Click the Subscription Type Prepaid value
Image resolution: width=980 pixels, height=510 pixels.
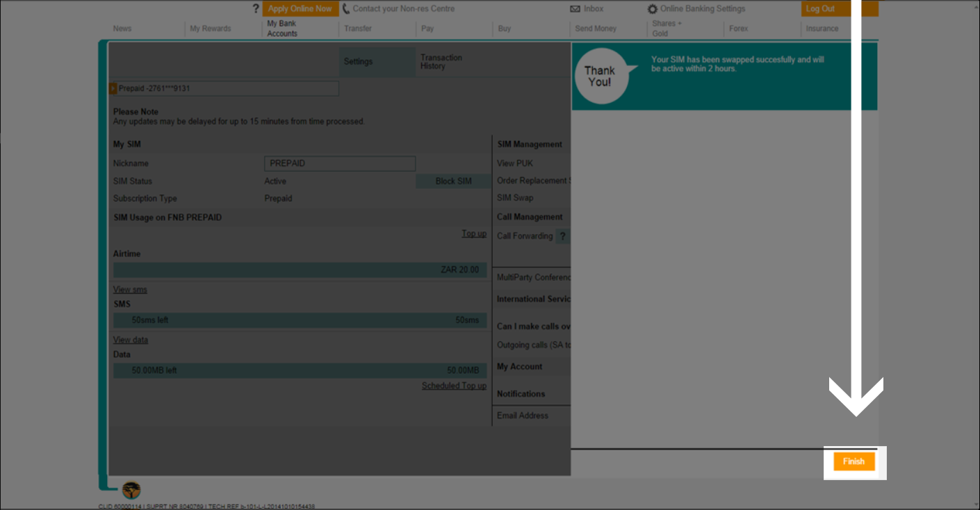point(278,199)
